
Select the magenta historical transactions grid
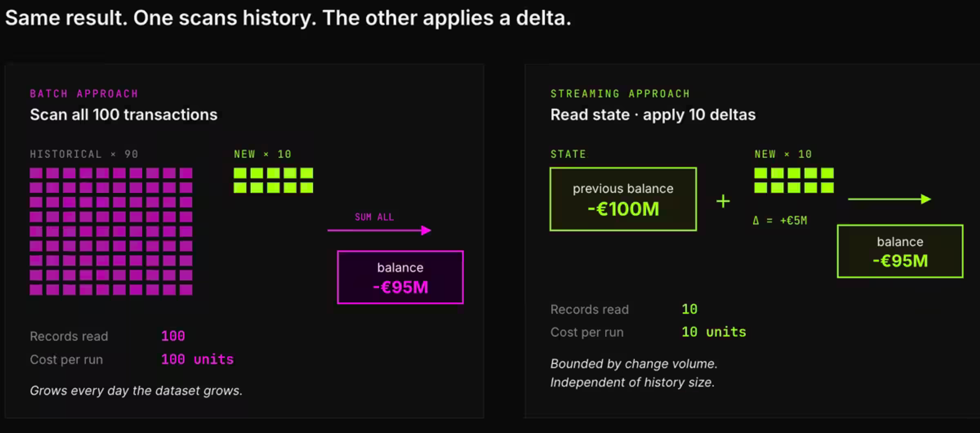tap(111, 231)
